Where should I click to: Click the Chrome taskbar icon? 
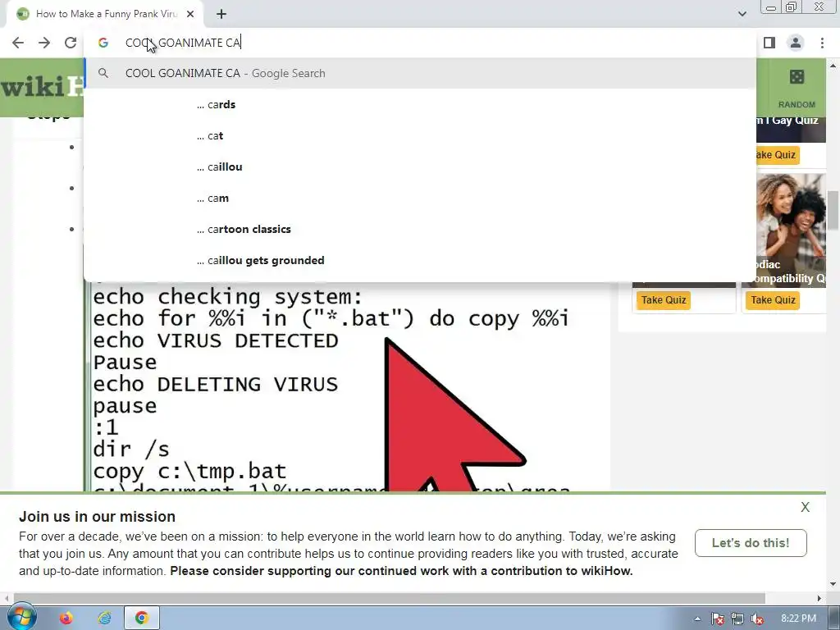pos(141,619)
